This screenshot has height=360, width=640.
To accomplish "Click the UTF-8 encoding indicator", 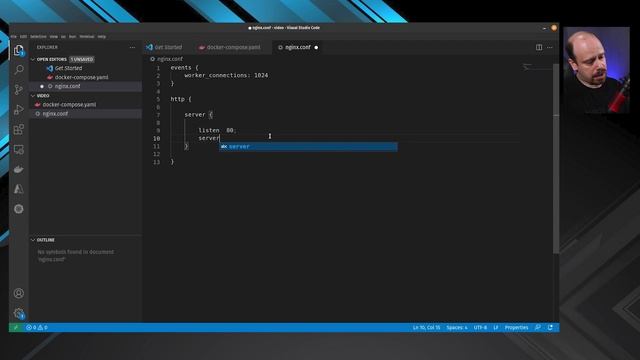I will [x=480, y=327].
